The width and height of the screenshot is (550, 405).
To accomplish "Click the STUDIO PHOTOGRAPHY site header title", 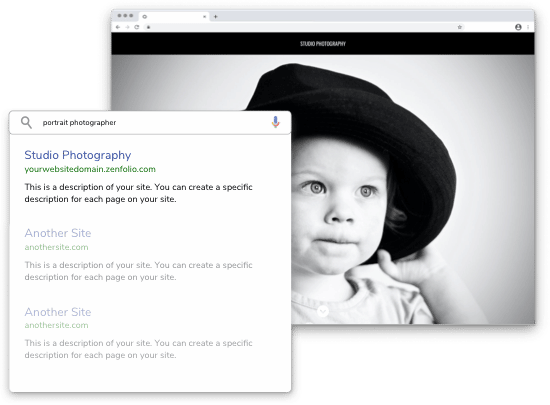I will coord(323,44).
